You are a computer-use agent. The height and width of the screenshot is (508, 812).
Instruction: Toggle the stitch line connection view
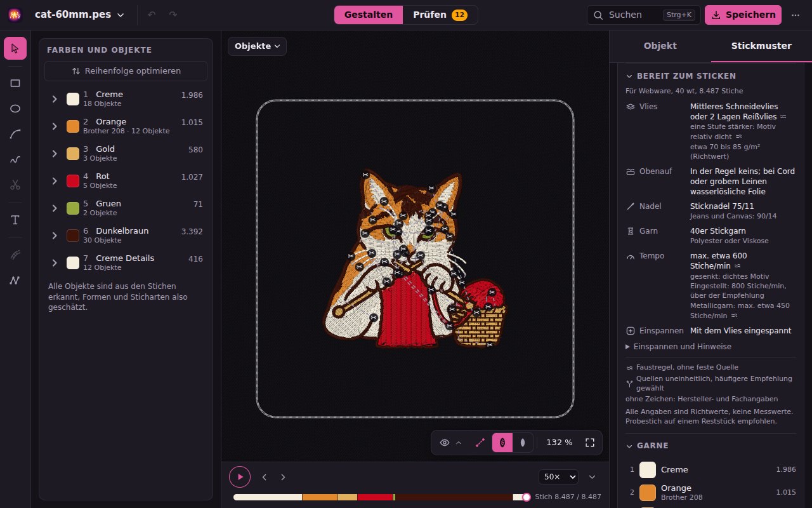click(480, 443)
